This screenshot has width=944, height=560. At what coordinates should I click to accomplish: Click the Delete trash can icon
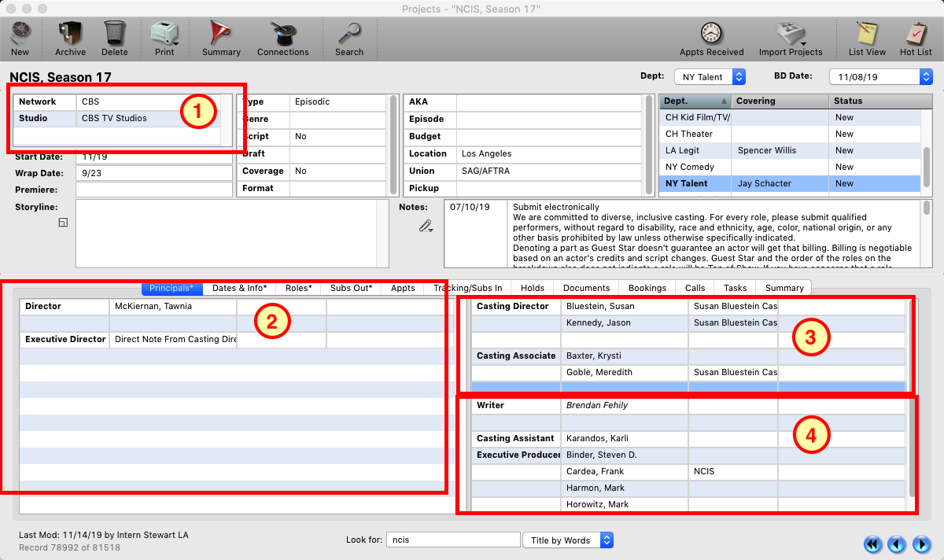pyautogui.click(x=115, y=33)
